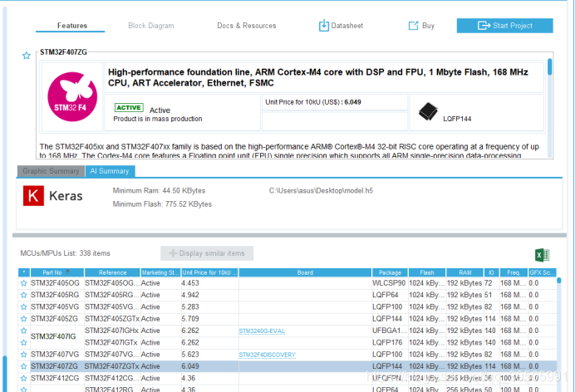Star the STM32F405ZG row
This screenshot has height=392, width=575.
point(24,319)
